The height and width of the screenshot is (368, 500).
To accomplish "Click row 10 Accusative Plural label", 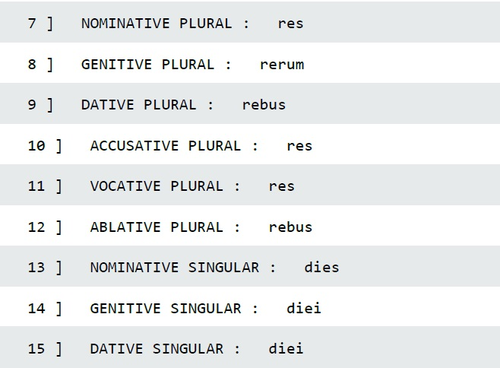I will [166, 146].
